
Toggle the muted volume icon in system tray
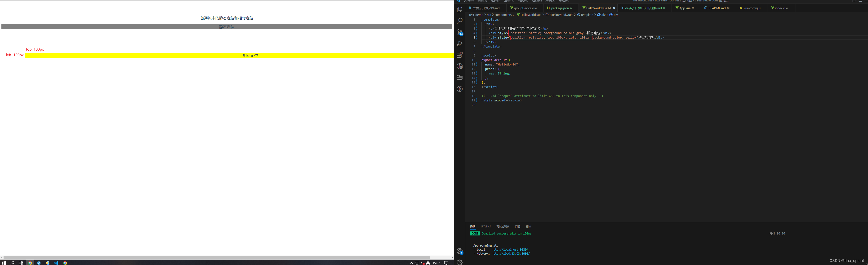pyautogui.click(x=423, y=263)
